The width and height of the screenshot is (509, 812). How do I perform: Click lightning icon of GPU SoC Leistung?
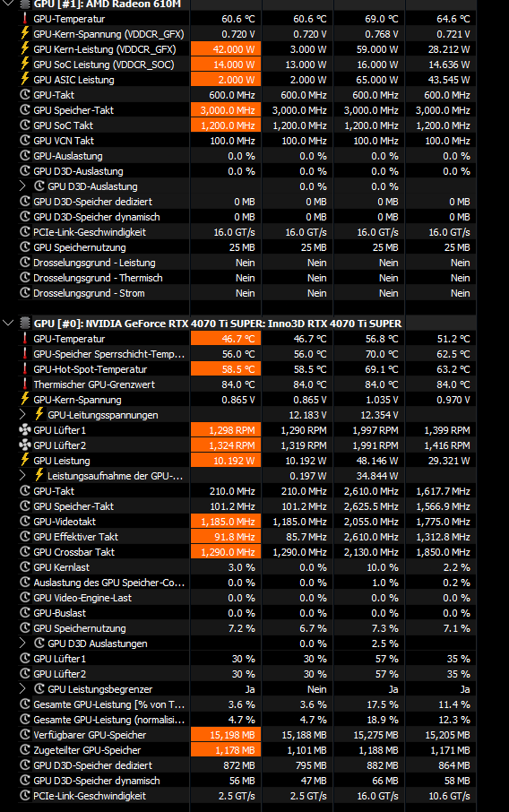tap(24, 65)
